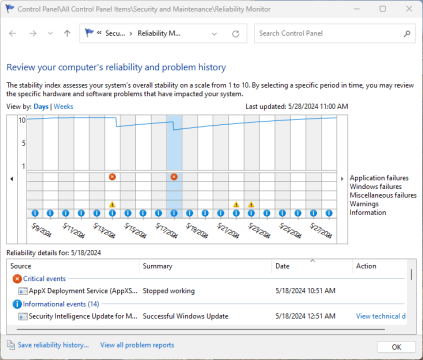Select the information icon for 5/27/2024
The image size is (423, 360).
pos(313,213)
